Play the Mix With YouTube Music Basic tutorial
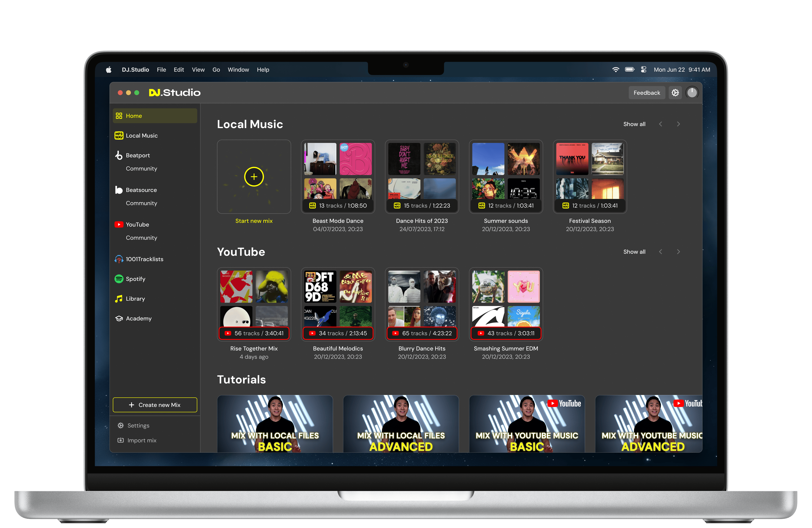Viewport: 812px width, 528px height. [527, 424]
